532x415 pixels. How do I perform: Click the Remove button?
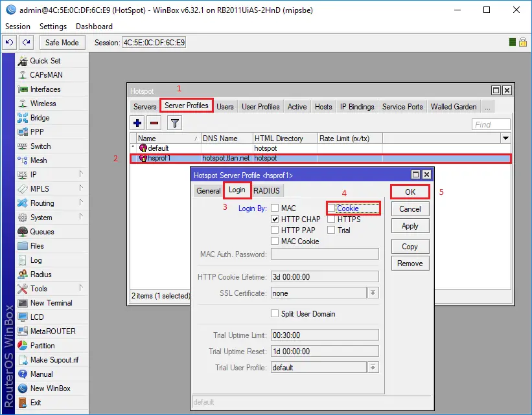tap(410, 264)
